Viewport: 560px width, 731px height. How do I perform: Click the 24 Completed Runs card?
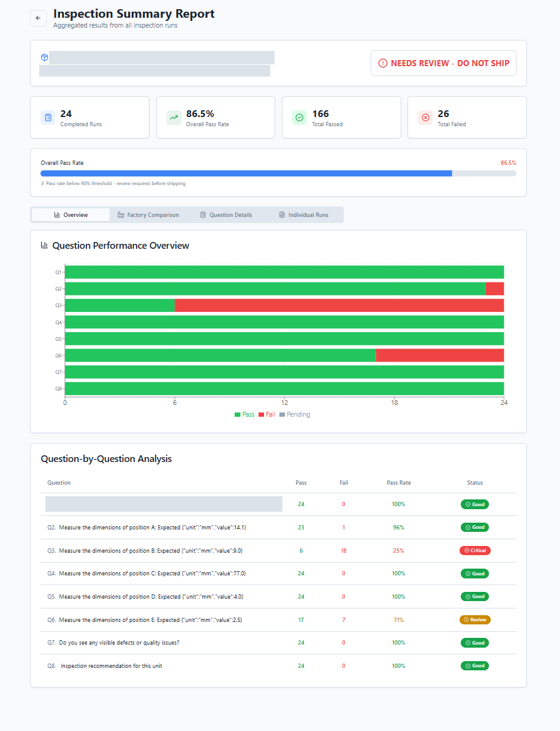89,118
